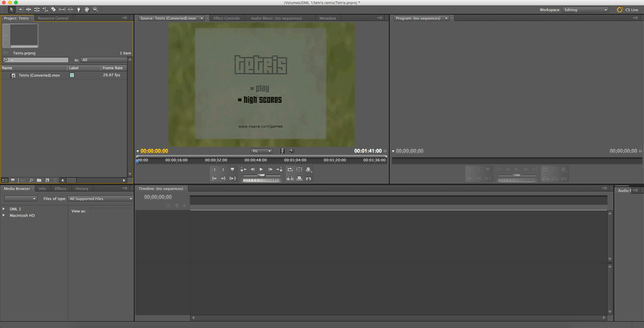644x328 pixels.
Task: Select the Track Select tool
Action: [20, 9]
